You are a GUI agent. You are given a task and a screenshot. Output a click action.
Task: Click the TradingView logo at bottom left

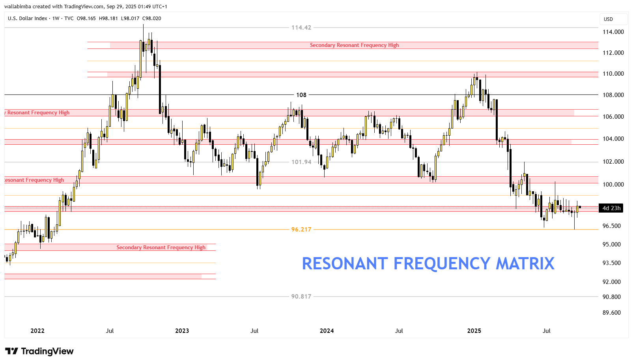tap(39, 351)
